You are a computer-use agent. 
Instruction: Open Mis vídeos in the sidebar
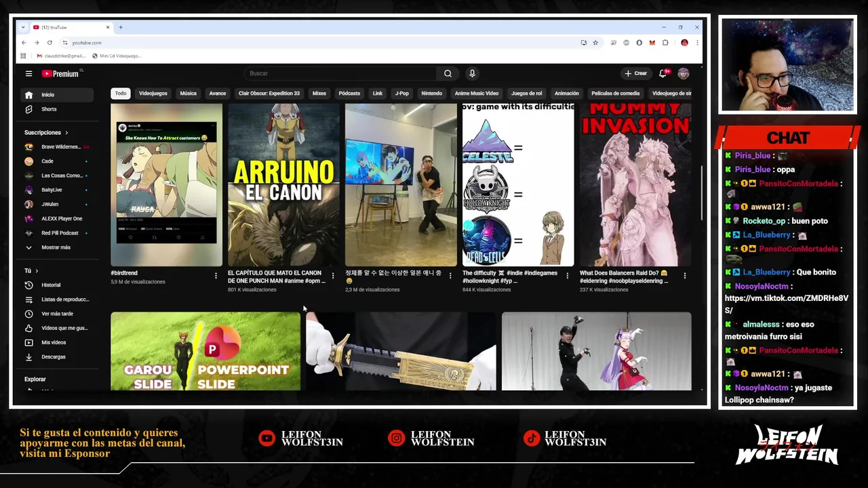point(56,342)
